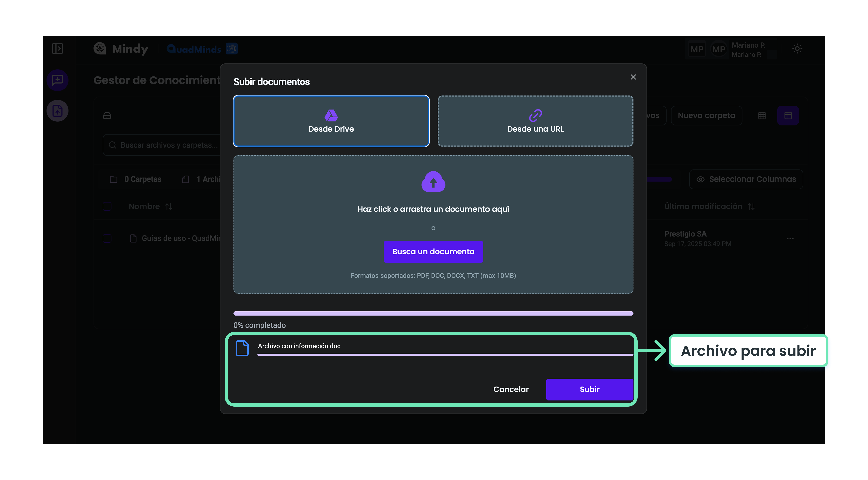The width and height of the screenshot is (868, 480).
Task: Click the upload document sidebar icon
Action: [x=58, y=111]
